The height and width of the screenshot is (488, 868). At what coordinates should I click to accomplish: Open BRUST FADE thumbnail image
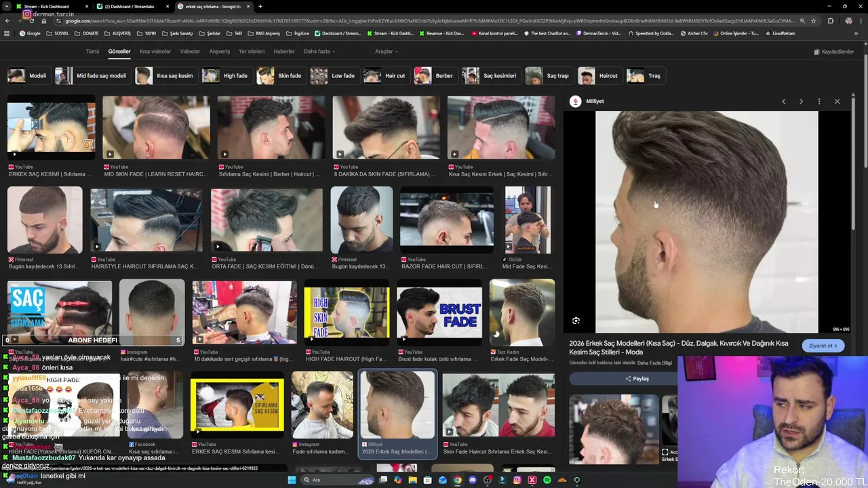439,313
